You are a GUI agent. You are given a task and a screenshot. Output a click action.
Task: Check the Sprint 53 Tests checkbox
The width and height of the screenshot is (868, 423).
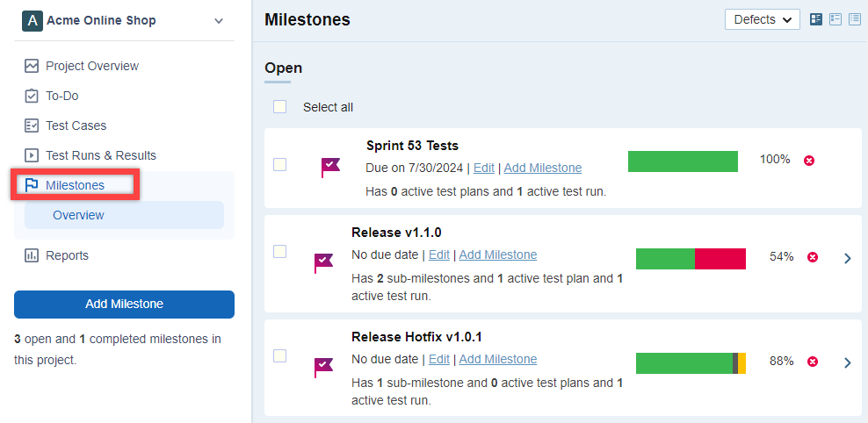[x=280, y=164]
